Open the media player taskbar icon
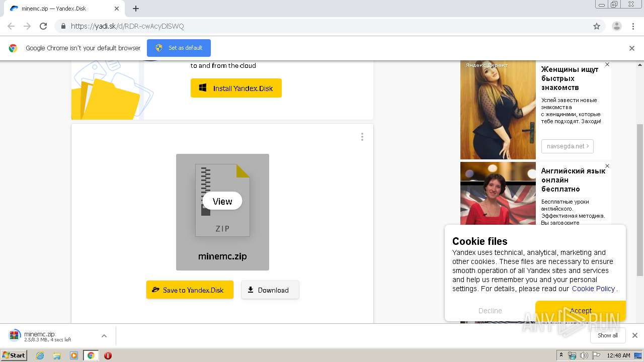This screenshot has width=644, height=362. (x=74, y=355)
